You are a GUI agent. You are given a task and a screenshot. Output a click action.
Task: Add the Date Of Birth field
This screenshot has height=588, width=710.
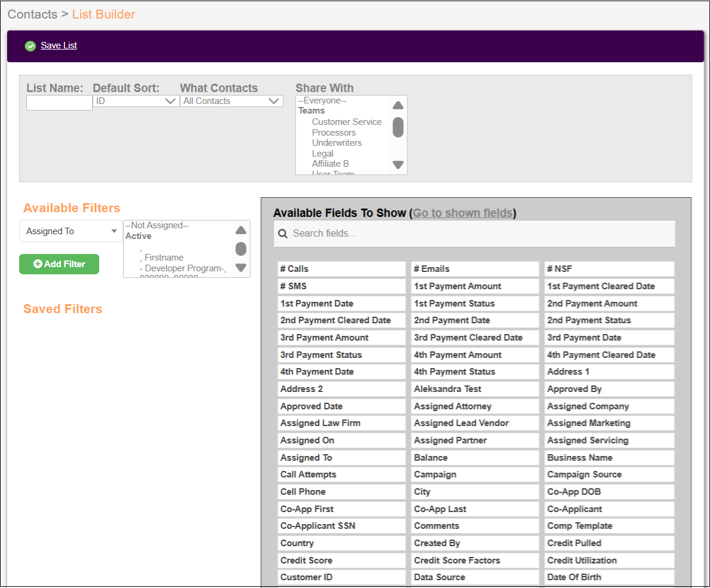(609, 577)
